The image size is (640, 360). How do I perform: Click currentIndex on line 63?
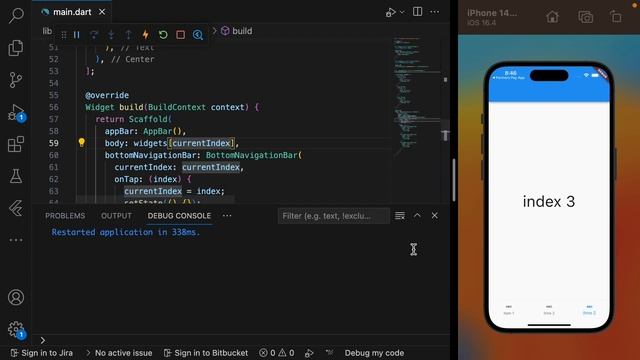click(153, 191)
